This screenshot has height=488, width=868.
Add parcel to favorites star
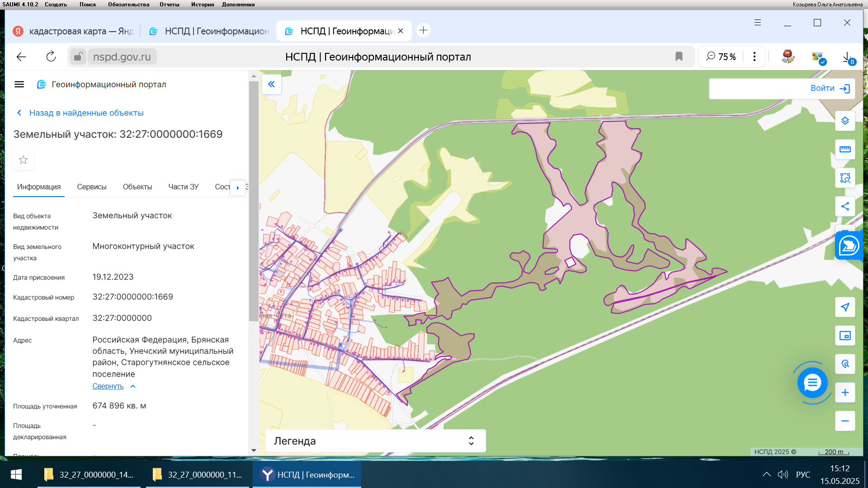pos(23,160)
